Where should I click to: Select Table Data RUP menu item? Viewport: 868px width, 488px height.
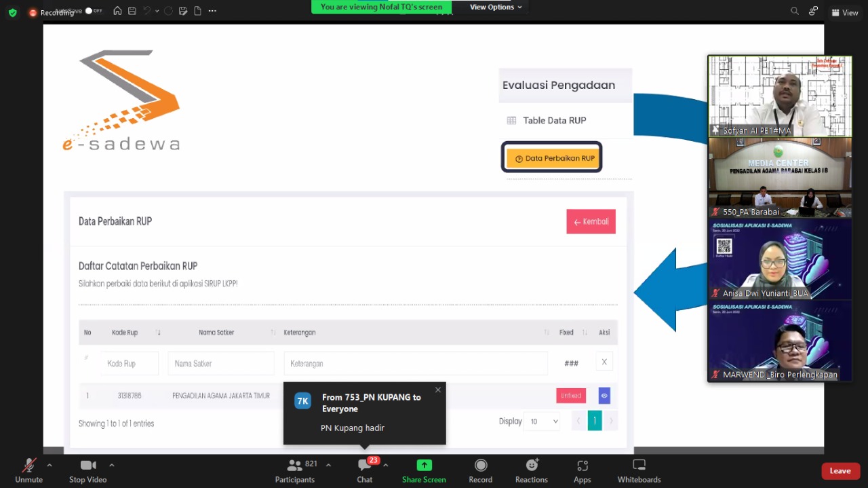(554, 121)
